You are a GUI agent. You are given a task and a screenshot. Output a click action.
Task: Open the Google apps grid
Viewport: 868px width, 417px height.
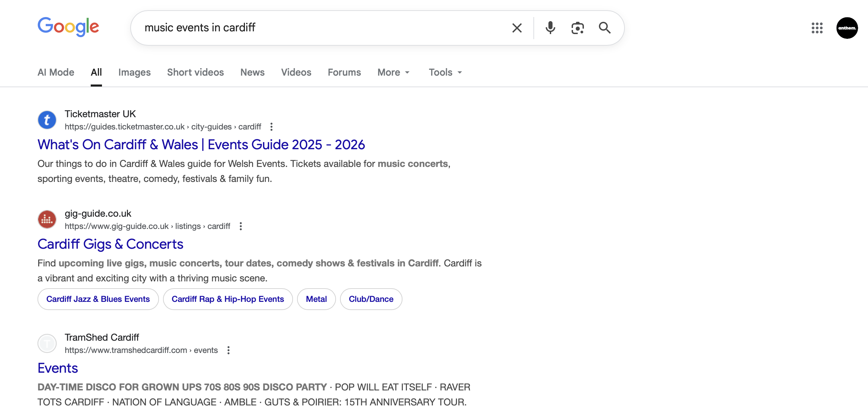[x=817, y=28]
